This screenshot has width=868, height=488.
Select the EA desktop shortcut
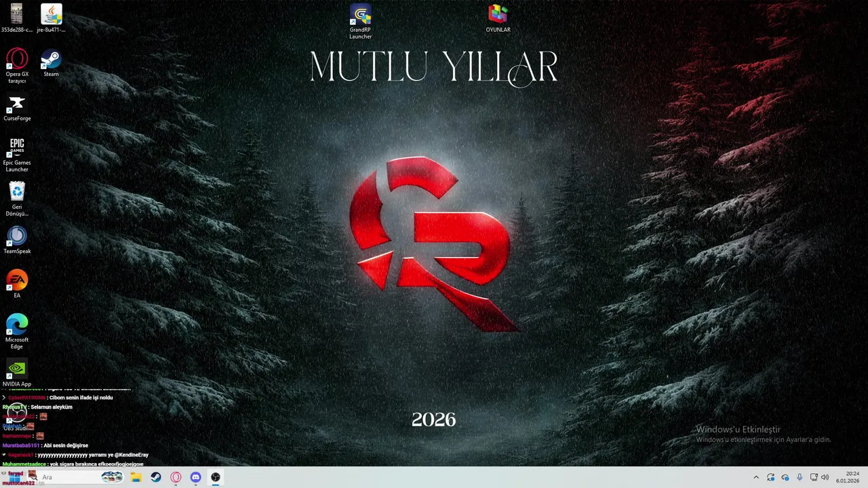coord(17,285)
